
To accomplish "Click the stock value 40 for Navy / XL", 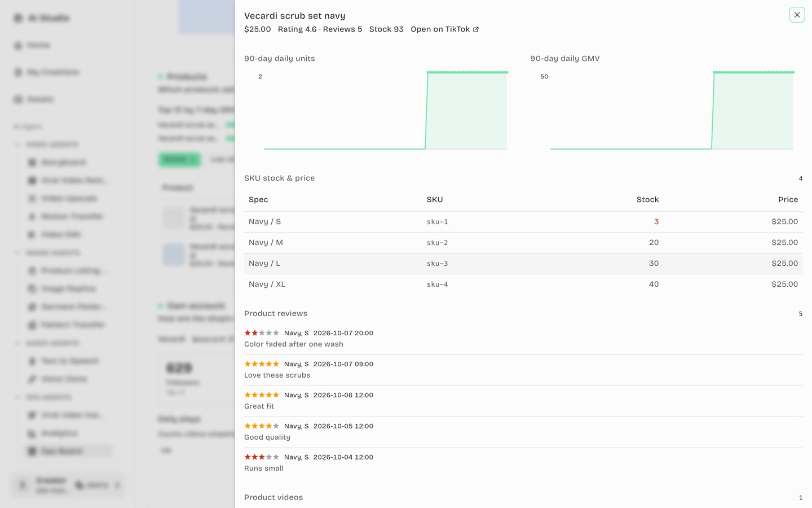I will click(x=654, y=284).
